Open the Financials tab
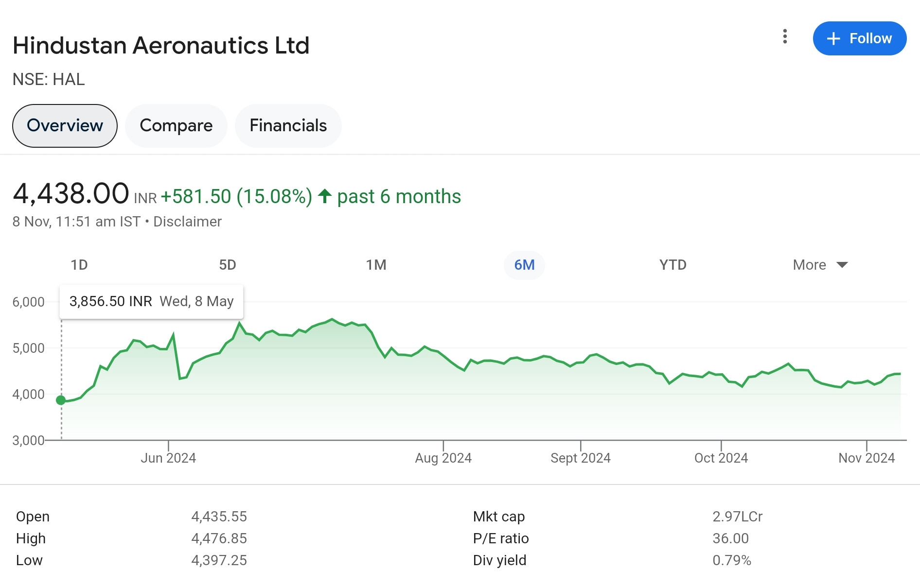Screen dimensions: 920x588 (x=288, y=125)
